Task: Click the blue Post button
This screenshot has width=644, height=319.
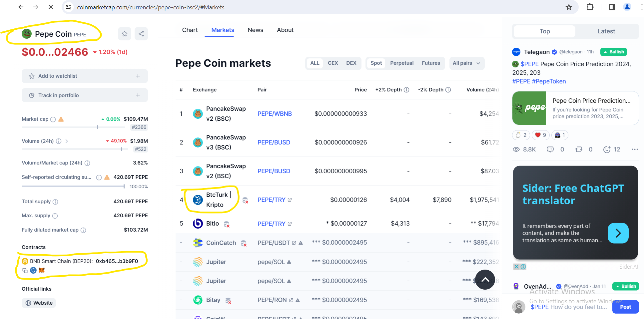Action: (x=625, y=307)
